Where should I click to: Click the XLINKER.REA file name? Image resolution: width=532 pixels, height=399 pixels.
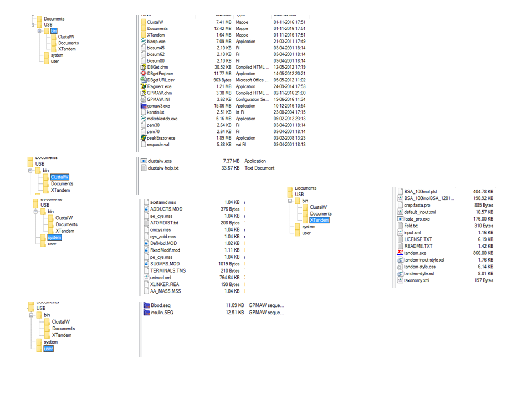coord(165,284)
